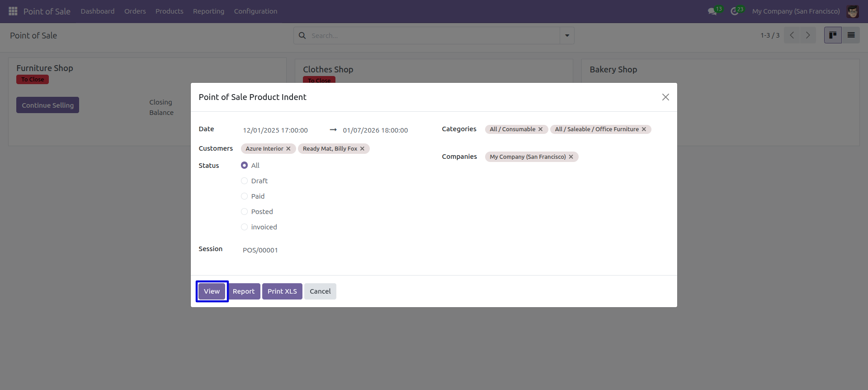The height and width of the screenshot is (390, 868).
Task: Switch to kanban view
Action: [833, 35]
